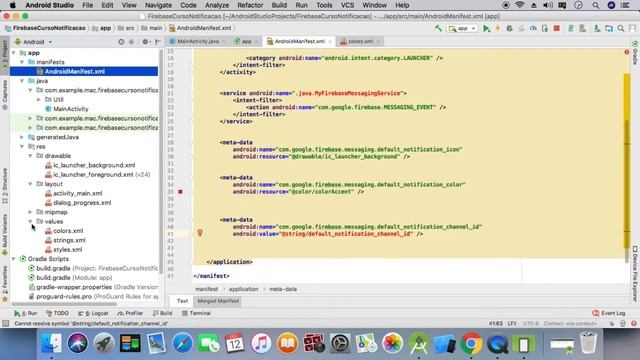Click the lightbulb quick-fix icon
Screen dimensions: 640x360
(200, 232)
